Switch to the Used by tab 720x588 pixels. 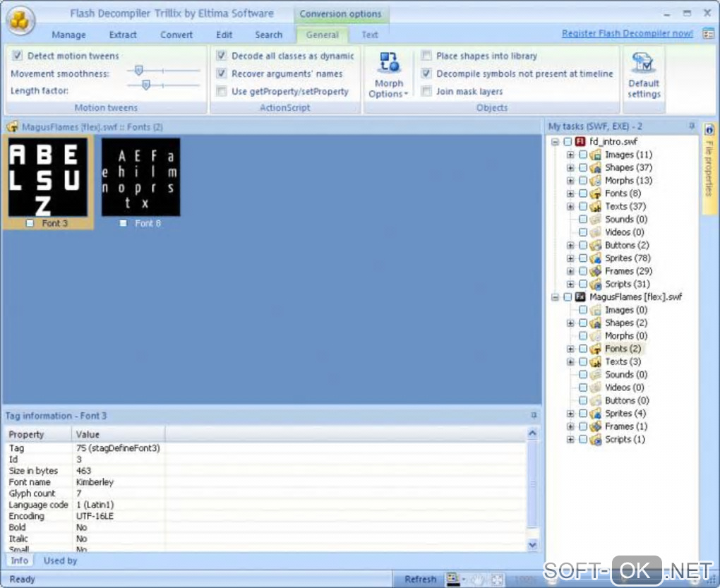coord(60,560)
